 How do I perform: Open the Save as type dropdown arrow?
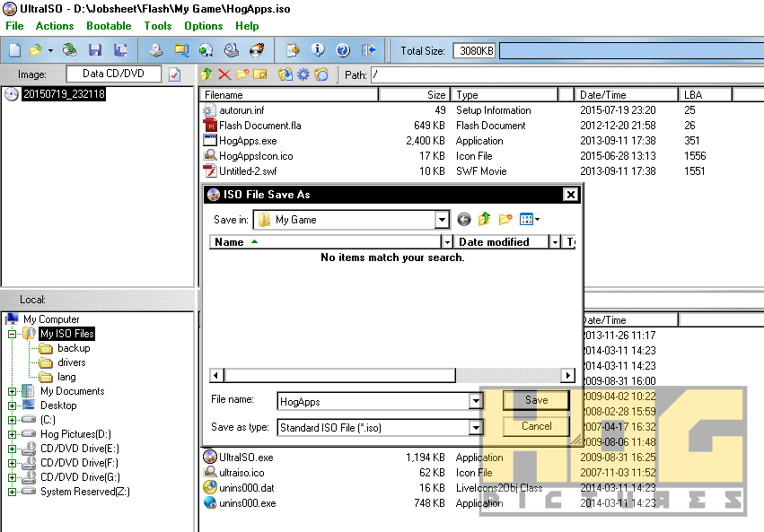pos(476,427)
